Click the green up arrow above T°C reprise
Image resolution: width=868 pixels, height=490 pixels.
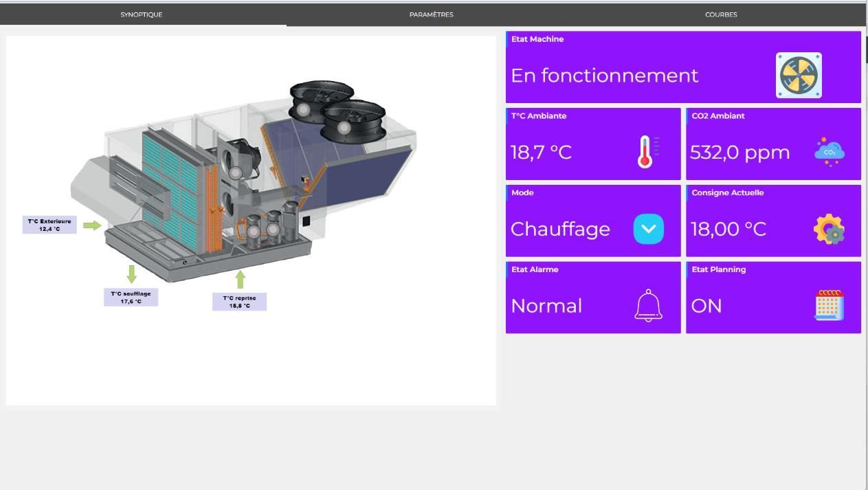point(240,279)
